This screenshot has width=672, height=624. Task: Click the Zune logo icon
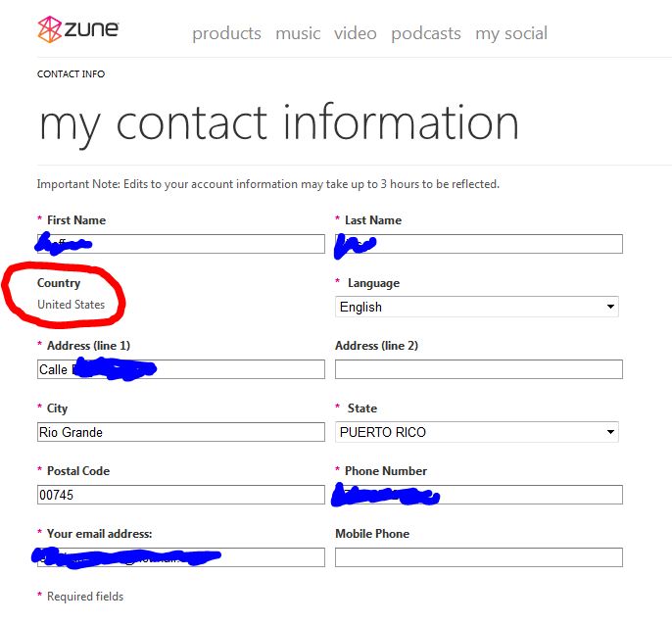50,29
